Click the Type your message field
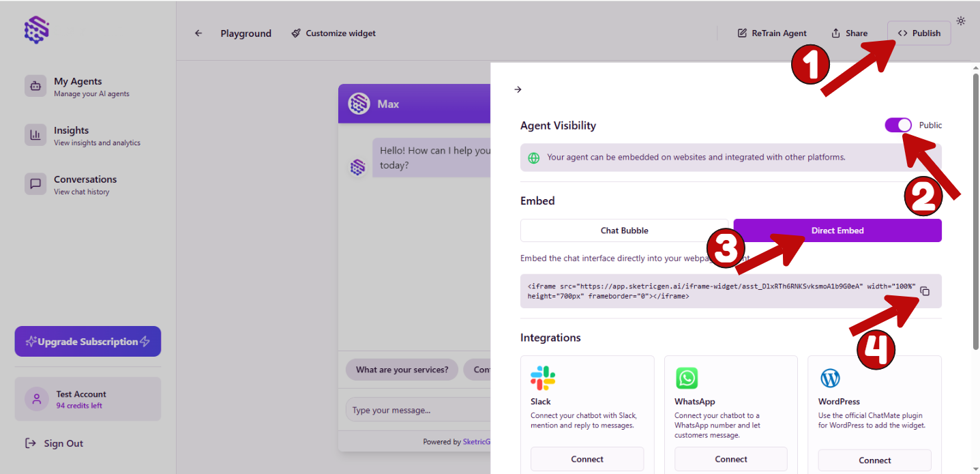The width and height of the screenshot is (980, 474). click(409, 409)
